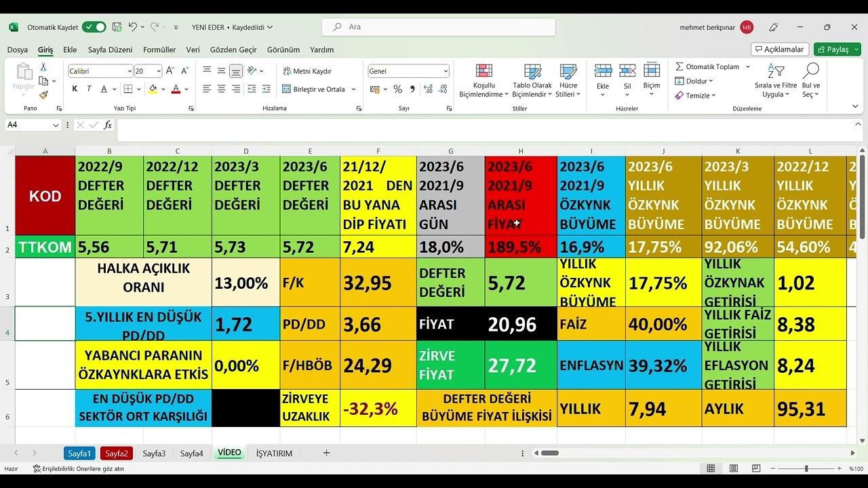Click the fill color bucket swatch
Viewport: 868px width, 488px height.
tap(153, 89)
